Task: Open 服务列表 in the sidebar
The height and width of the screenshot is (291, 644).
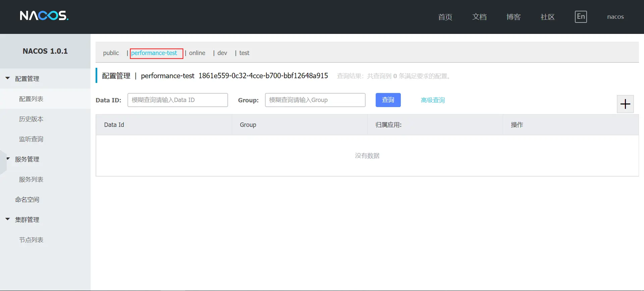Action: pos(31,179)
